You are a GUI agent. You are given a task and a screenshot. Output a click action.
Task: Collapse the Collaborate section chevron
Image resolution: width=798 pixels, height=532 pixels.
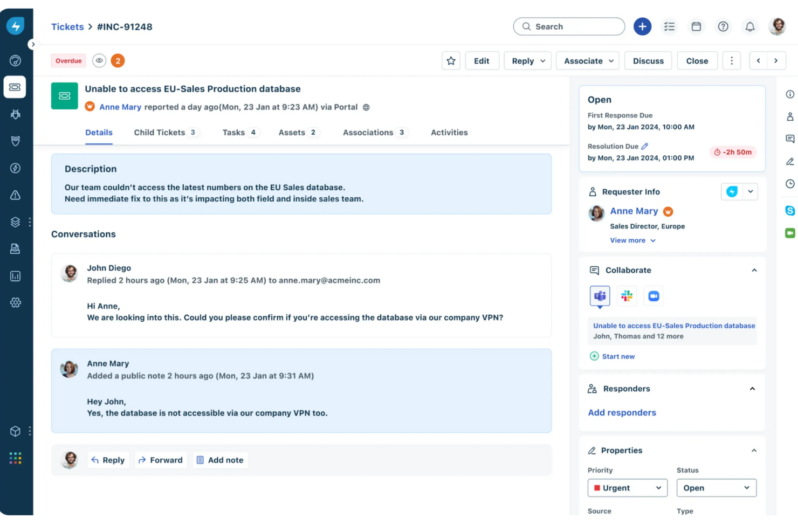(753, 270)
